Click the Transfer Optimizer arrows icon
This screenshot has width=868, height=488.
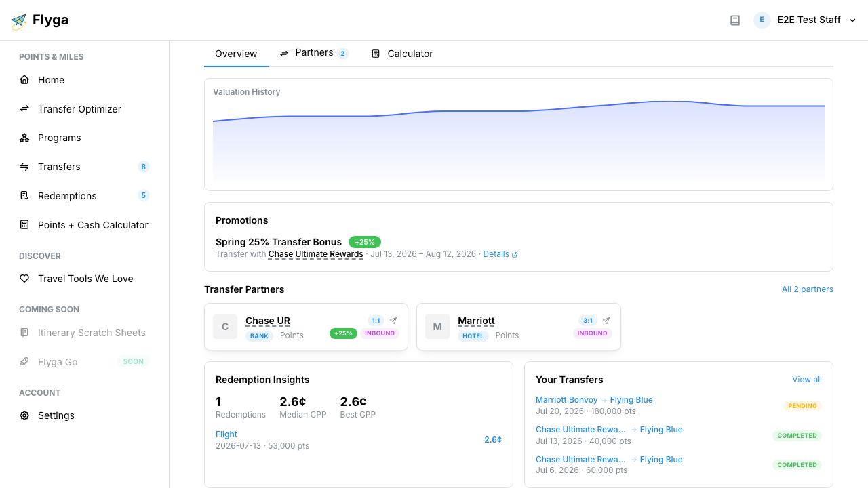[24, 109]
